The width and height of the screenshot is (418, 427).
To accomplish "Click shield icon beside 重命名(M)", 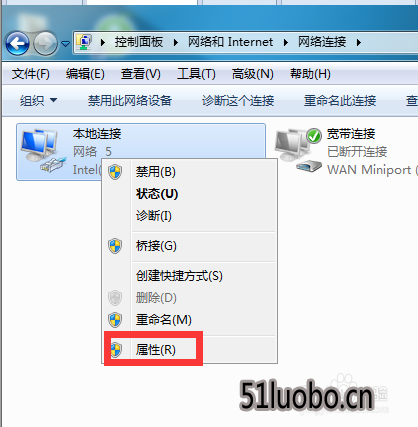I will point(115,320).
